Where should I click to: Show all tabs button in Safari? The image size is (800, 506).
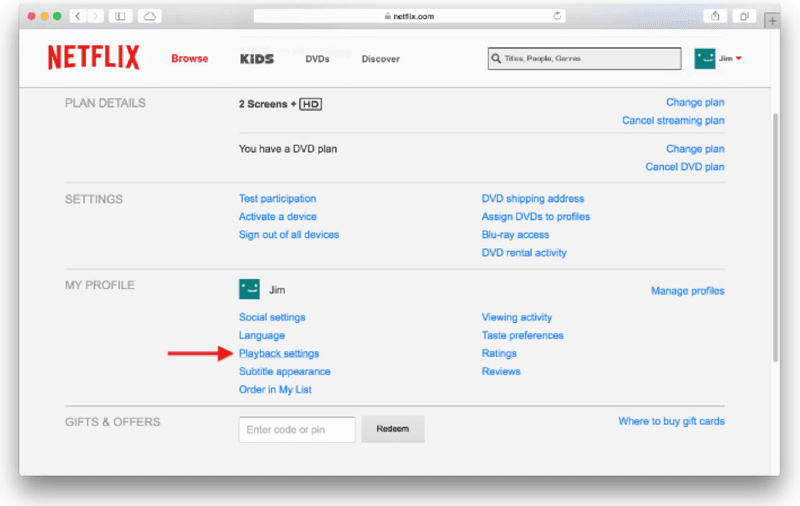pos(744,16)
